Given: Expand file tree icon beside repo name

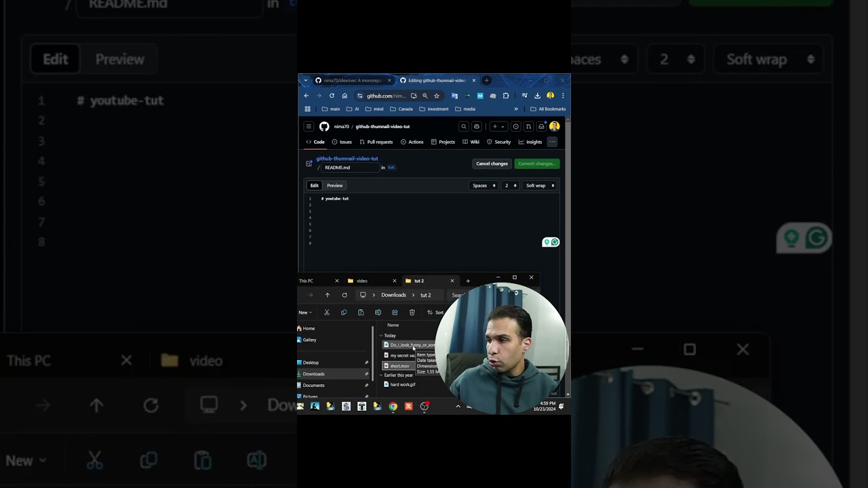Looking at the screenshot, I should coord(309,163).
